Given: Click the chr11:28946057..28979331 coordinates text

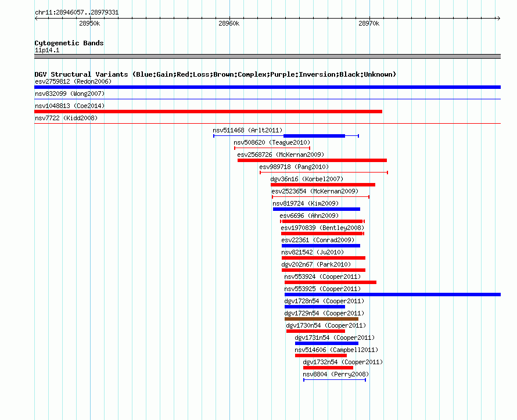Looking at the screenshot, I should [x=77, y=13].
